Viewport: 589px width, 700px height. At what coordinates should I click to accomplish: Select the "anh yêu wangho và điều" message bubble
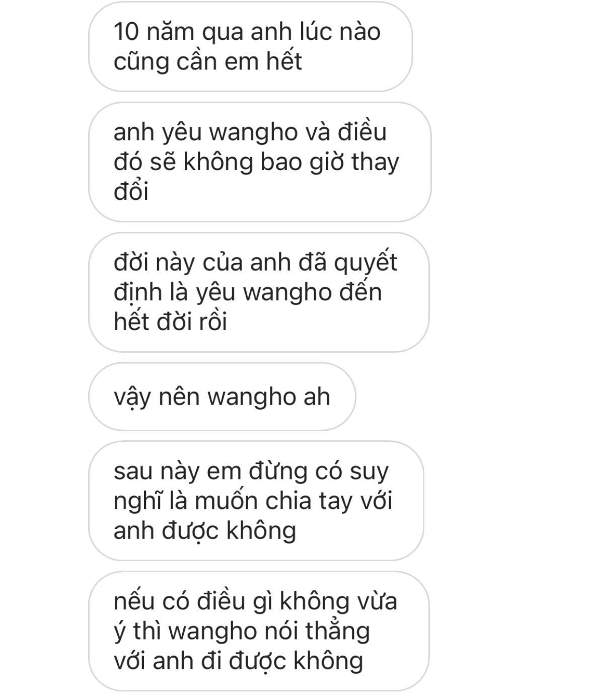tap(260, 162)
